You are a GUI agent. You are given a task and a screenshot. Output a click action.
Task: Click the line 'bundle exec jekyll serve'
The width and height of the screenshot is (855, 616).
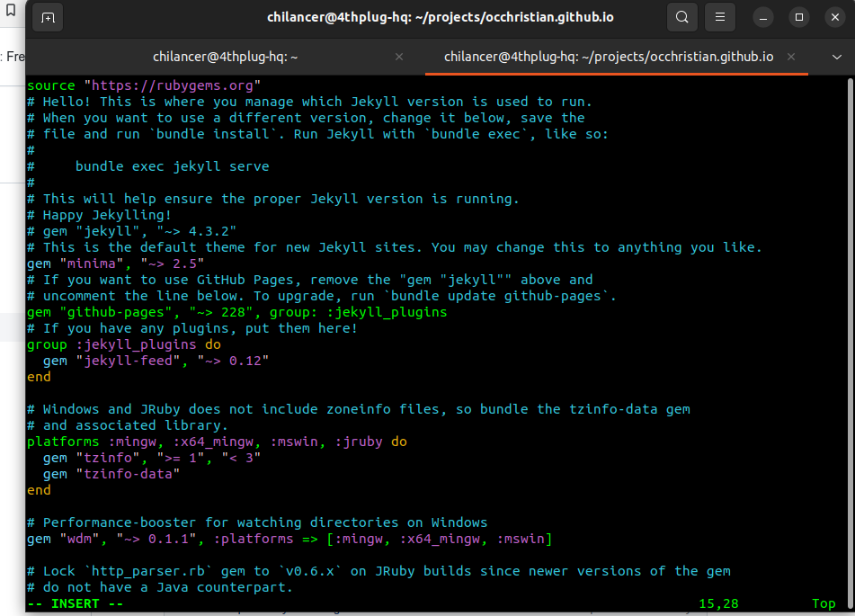point(173,166)
